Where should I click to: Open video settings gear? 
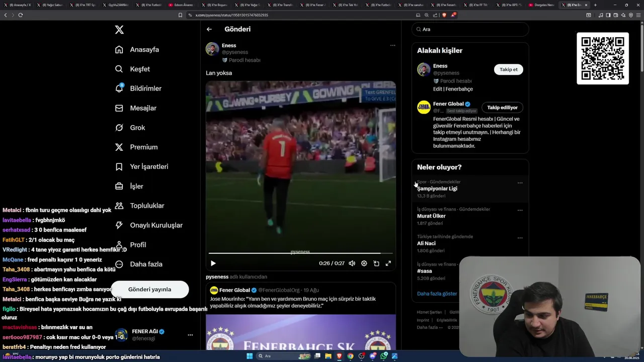(x=364, y=263)
